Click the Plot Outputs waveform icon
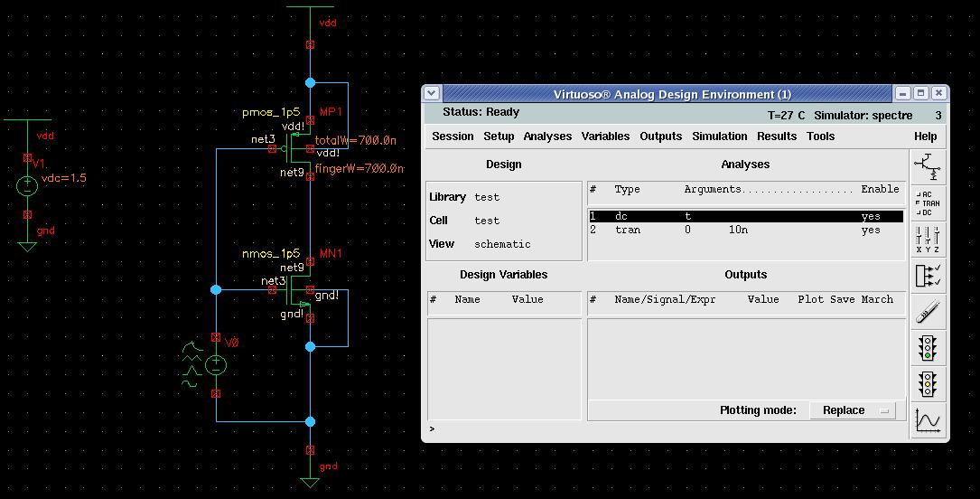This screenshot has width=980, height=499. tap(927, 420)
